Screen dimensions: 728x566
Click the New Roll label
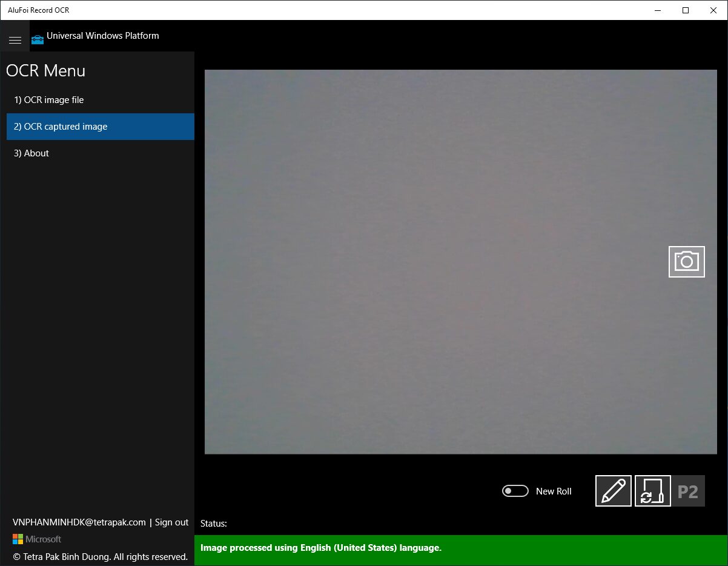click(x=554, y=491)
